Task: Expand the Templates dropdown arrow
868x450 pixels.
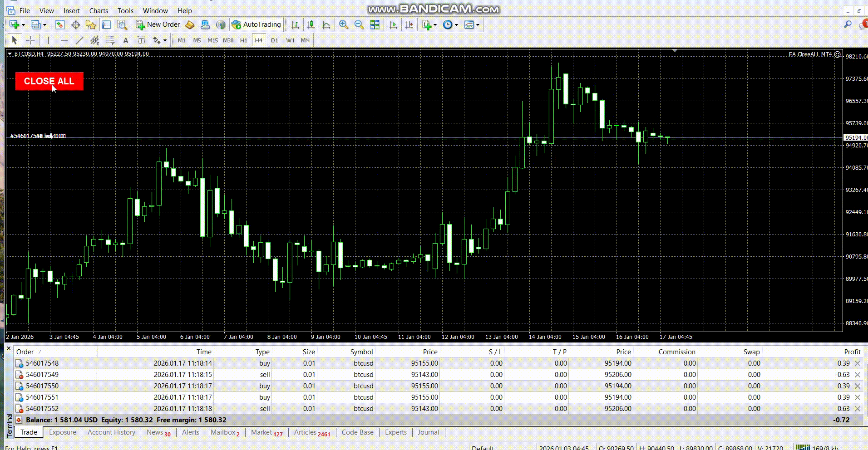Action: 478,25
